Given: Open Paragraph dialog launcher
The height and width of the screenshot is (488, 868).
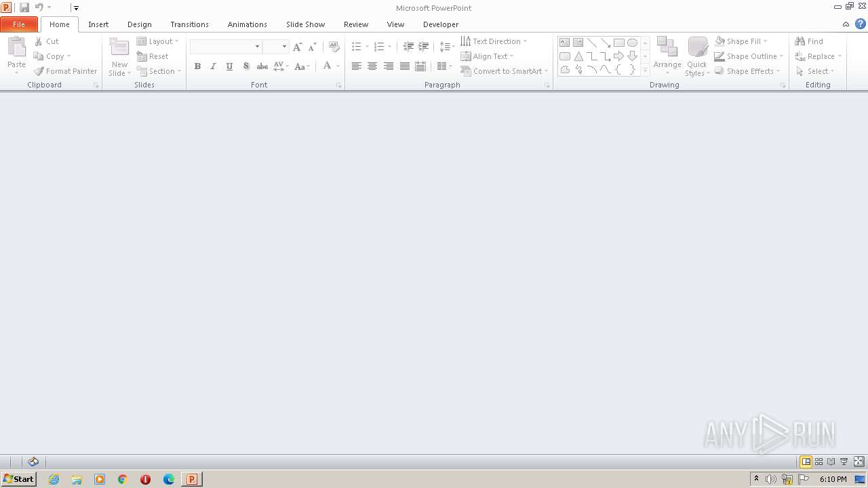Looking at the screenshot, I should [547, 85].
